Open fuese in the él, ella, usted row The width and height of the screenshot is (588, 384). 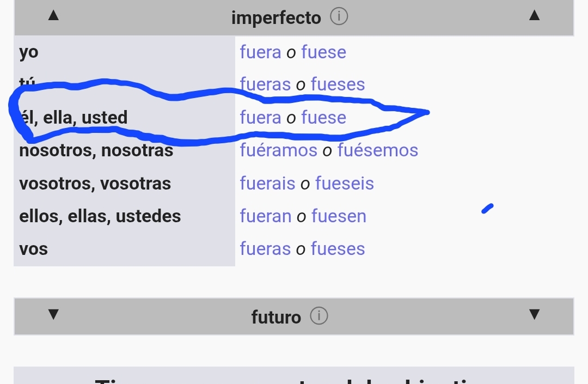click(323, 118)
